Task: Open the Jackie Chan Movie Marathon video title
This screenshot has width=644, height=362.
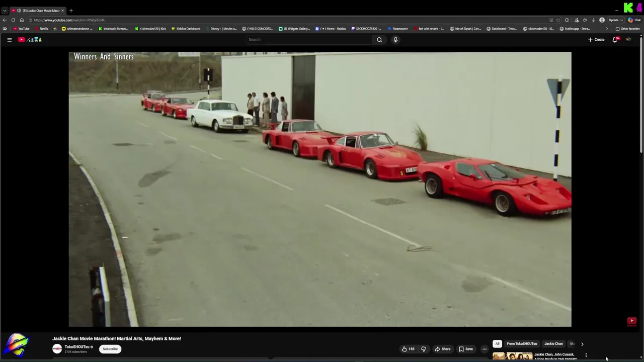Action: pyautogui.click(x=117, y=338)
